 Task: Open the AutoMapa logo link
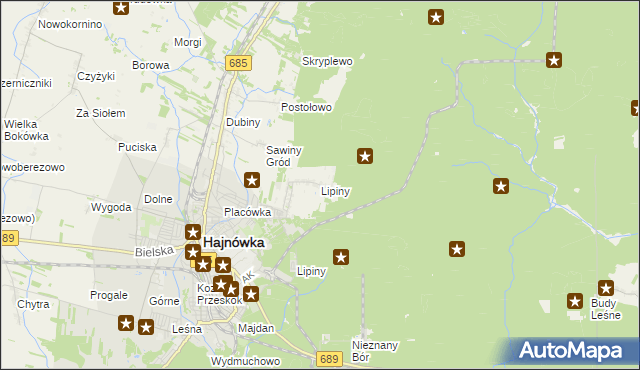(570, 350)
